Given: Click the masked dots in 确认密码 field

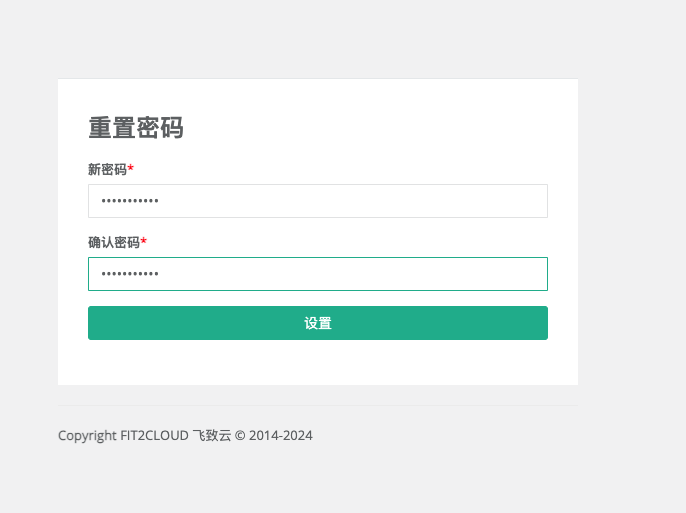Looking at the screenshot, I should 130,274.
